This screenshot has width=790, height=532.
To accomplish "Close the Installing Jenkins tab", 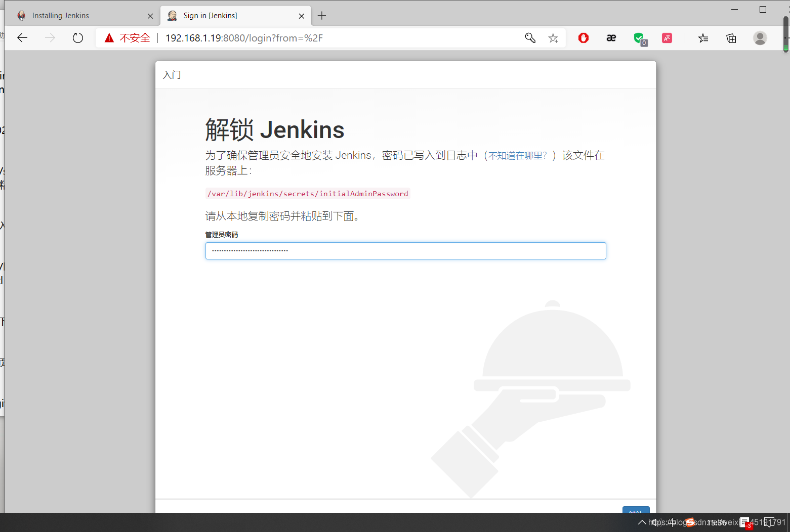I will [x=150, y=16].
